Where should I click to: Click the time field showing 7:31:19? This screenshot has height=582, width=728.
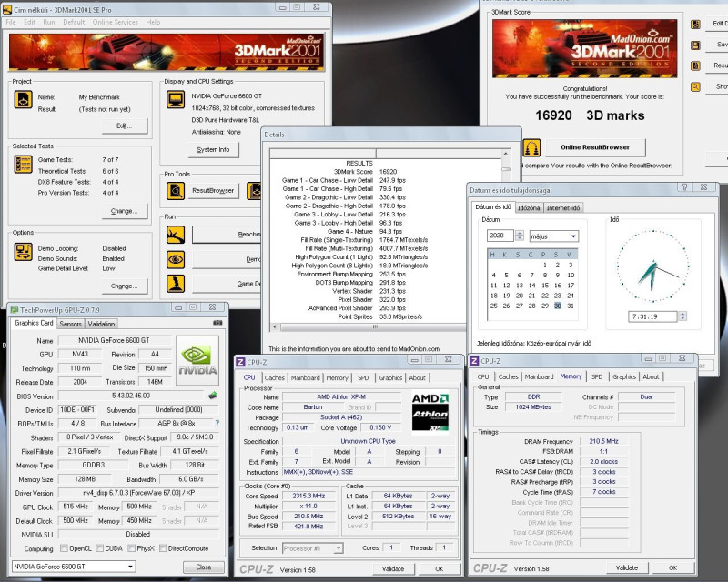pos(652,316)
